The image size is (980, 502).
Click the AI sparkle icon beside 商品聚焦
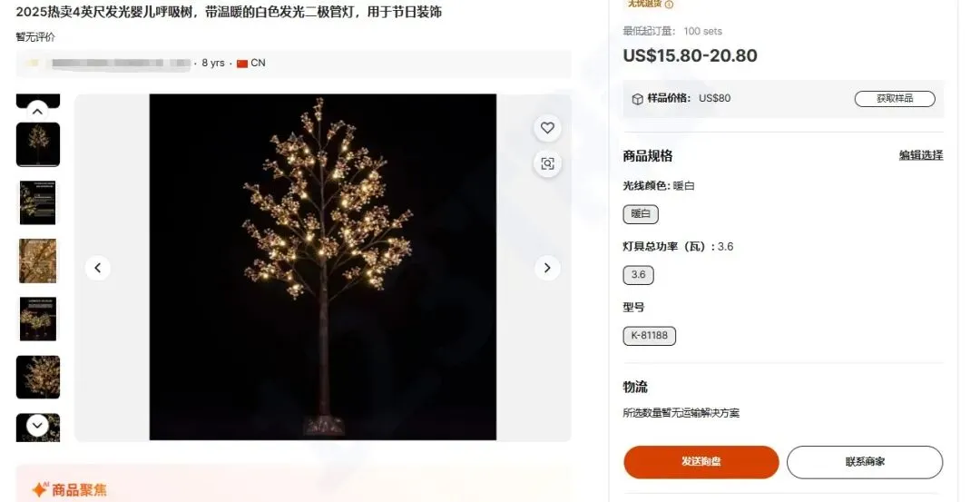click(39, 489)
